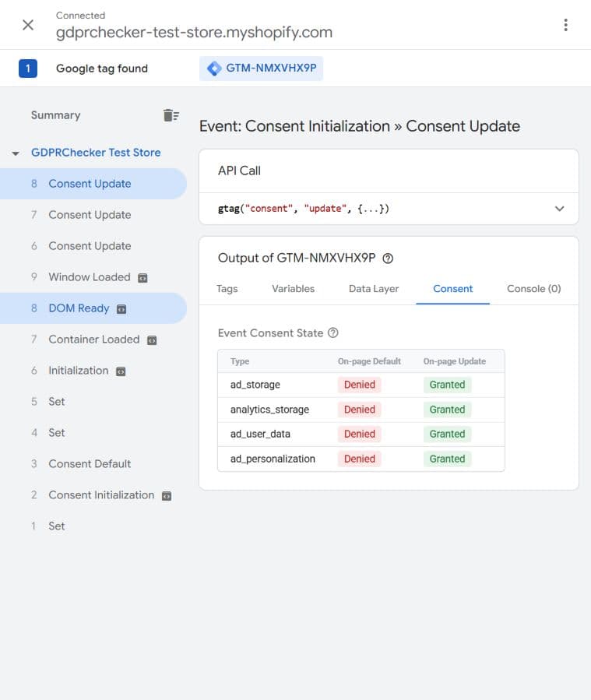Click the Google tag found label
591x700 pixels.
click(102, 69)
